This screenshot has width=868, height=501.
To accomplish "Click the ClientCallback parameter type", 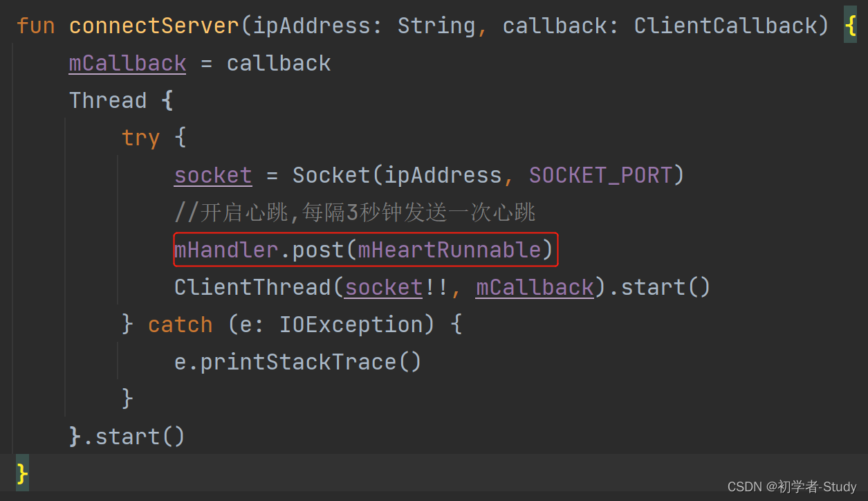I will point(726,26).
